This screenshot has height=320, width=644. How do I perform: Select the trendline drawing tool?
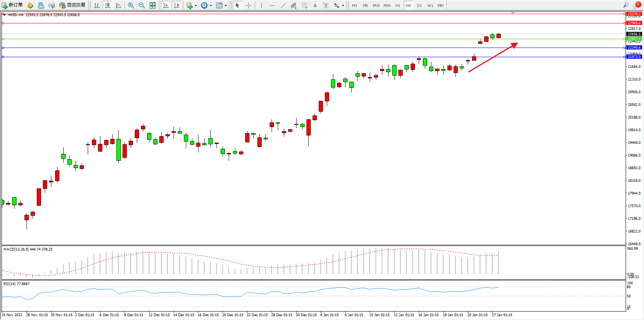[x=283, y=5]
